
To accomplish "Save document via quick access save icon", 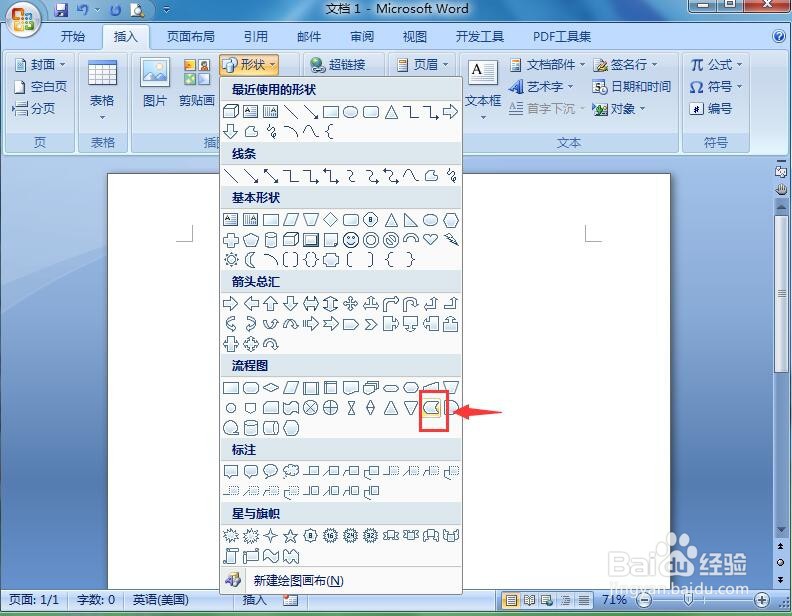I will (61, 10).
